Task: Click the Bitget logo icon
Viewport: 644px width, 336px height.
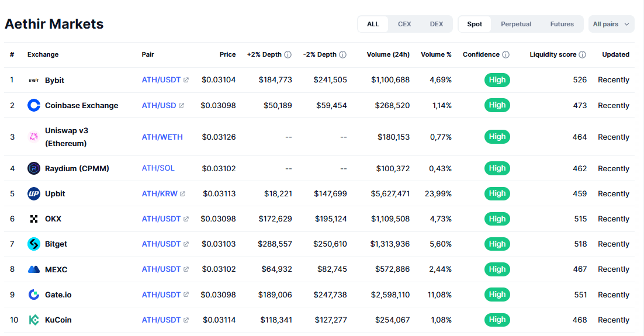Action: pos(34,244)
